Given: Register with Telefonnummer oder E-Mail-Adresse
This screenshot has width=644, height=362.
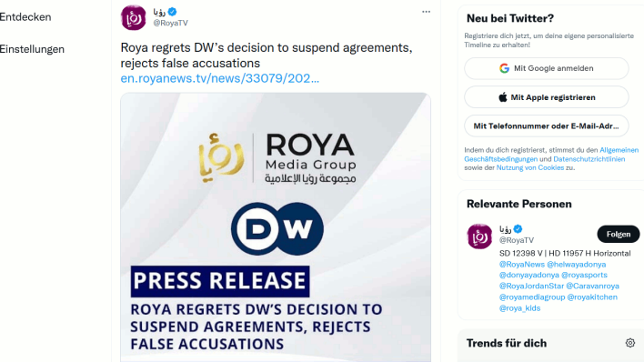Looking at the screenshot, I should (547, 126).
